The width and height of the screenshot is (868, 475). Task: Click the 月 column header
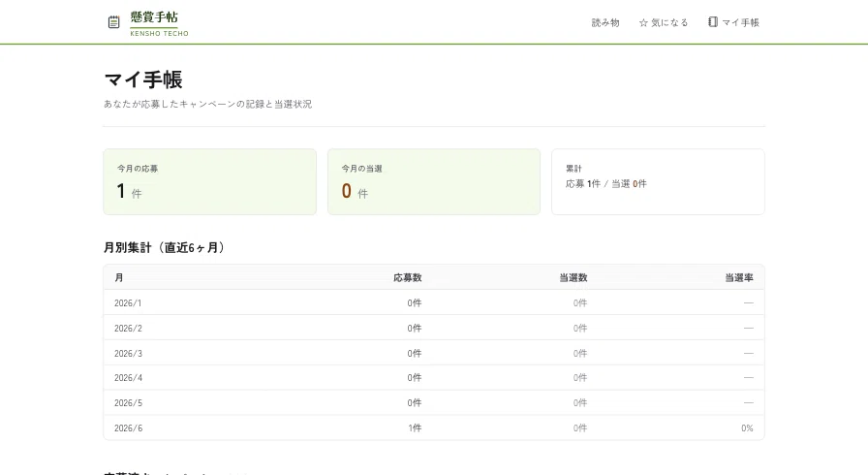tap(119, 277)
